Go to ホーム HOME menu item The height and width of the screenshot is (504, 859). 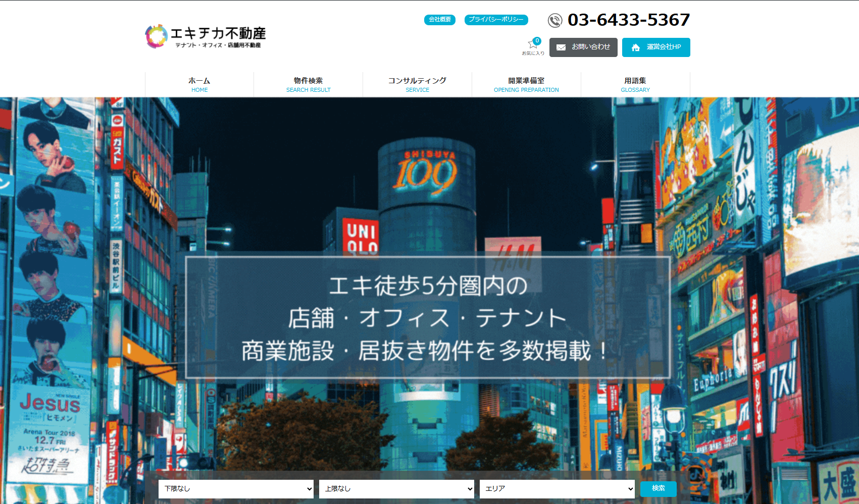199,84
